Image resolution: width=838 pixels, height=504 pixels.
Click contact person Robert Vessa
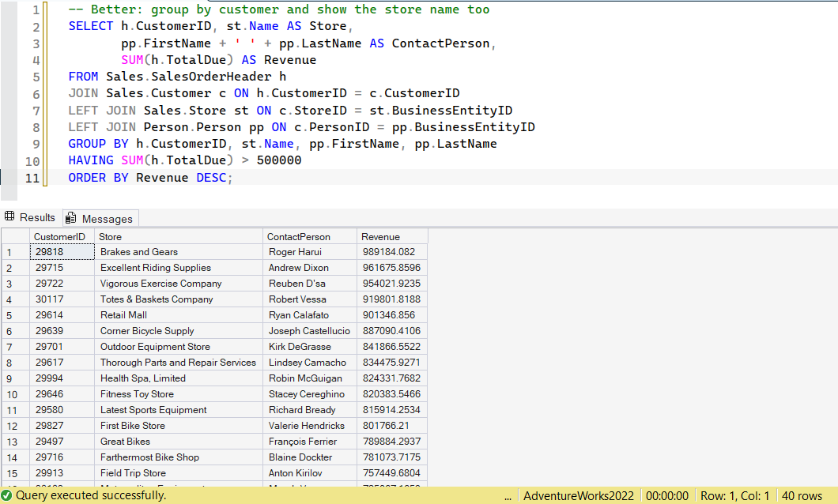pos(309,299)
